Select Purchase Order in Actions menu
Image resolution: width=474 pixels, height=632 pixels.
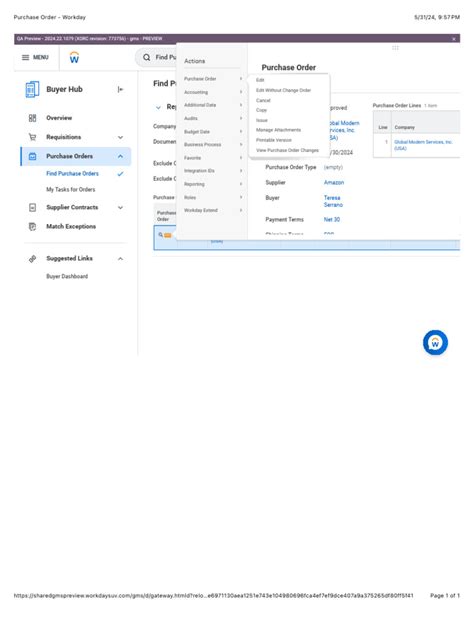click(200, 79)
